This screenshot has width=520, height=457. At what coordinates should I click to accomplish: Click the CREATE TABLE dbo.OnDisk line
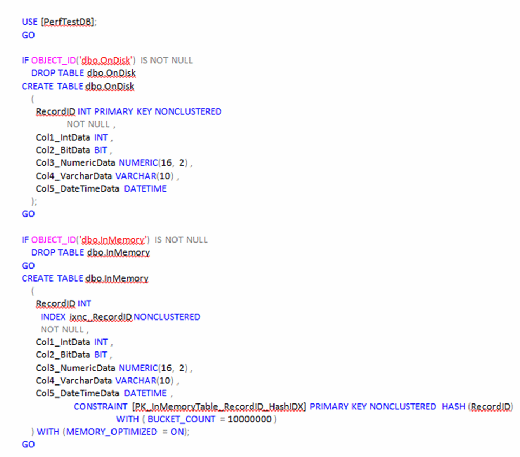[78, 86]
